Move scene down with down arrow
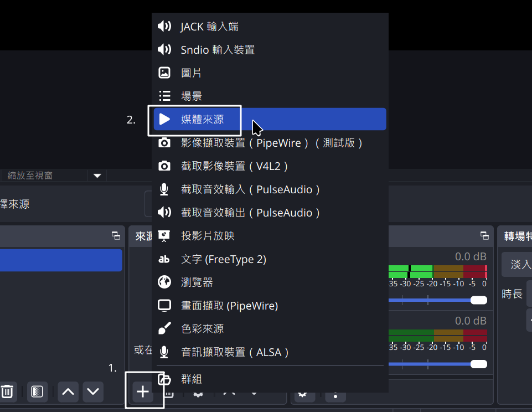Viewport: 532px width, 412px height. [93, 392]
